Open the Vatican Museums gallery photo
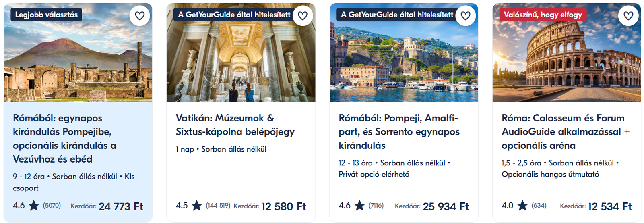 (x=241, y=60)
